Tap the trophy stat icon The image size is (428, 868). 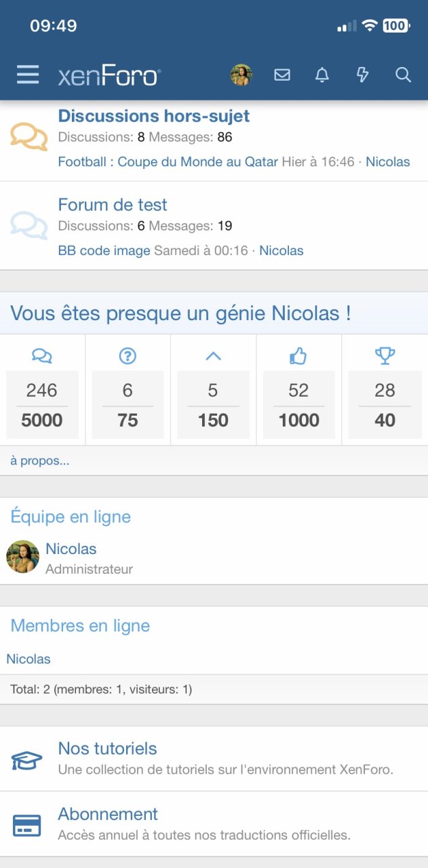click(x=385, y=355)
